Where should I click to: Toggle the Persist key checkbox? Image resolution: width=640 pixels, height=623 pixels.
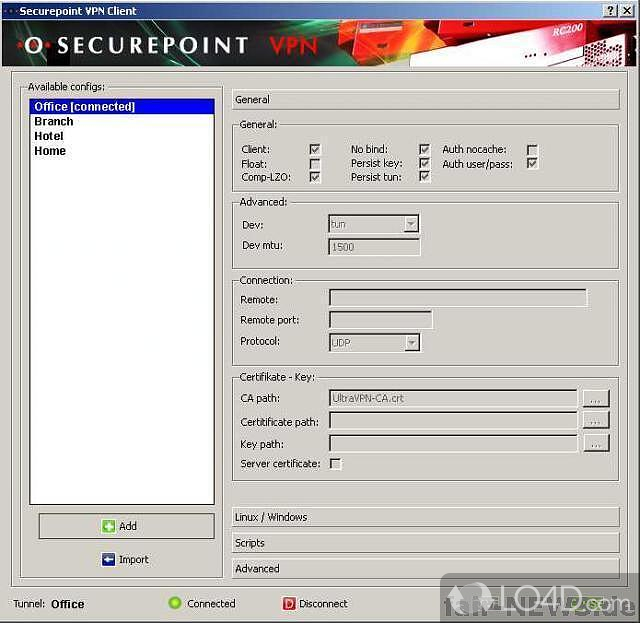point(424,163)
